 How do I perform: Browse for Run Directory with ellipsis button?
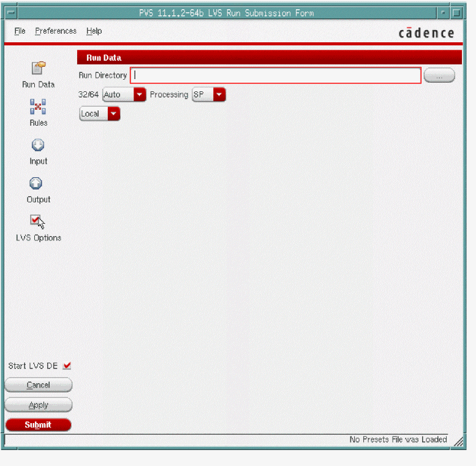[x=439, y=75]
